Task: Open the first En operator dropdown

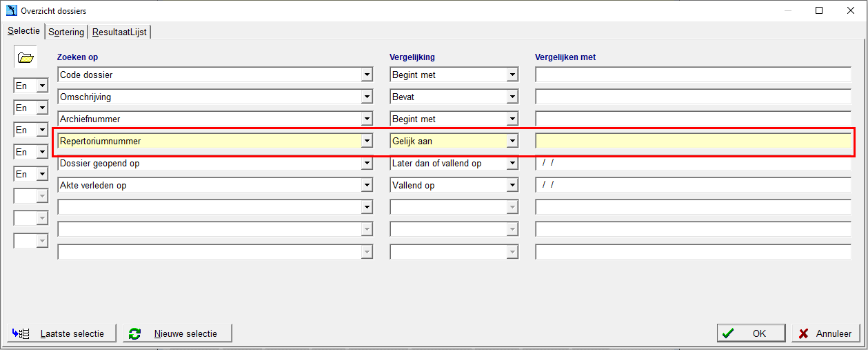Action: point(42,86)
